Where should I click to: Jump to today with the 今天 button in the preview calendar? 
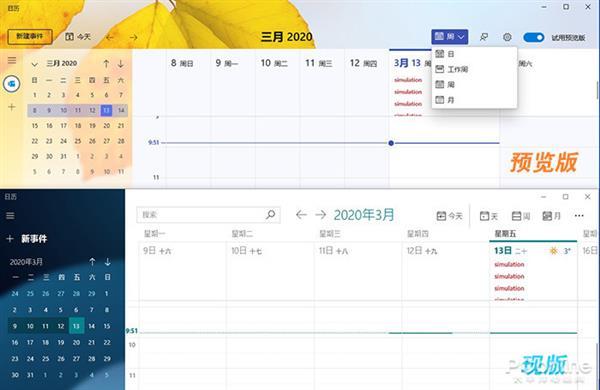point(78,37)
